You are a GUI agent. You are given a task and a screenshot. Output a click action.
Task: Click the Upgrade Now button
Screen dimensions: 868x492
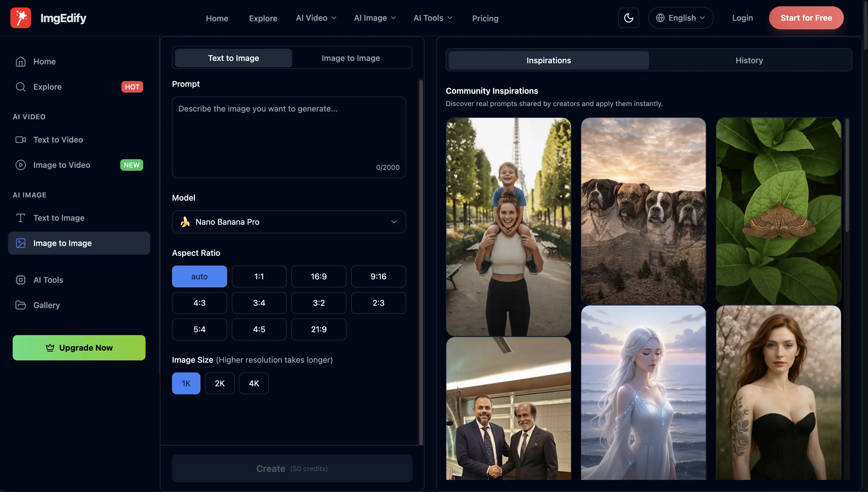tap(79, 347)
